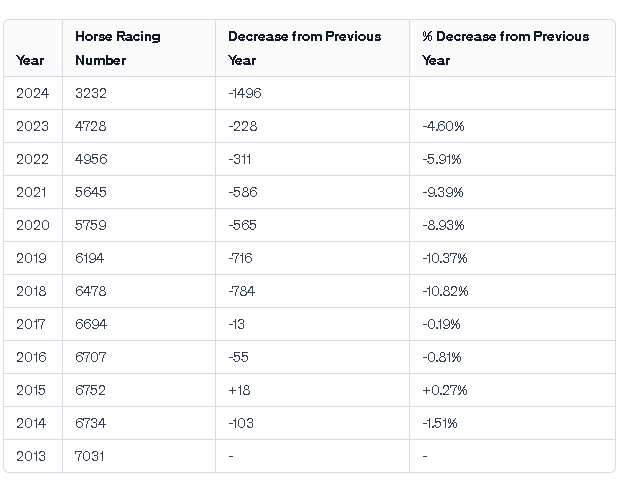The height and width of the screenshot is (483, 632).
Task: Select the +18 increase cell for 2015
Action: [238, 390]
